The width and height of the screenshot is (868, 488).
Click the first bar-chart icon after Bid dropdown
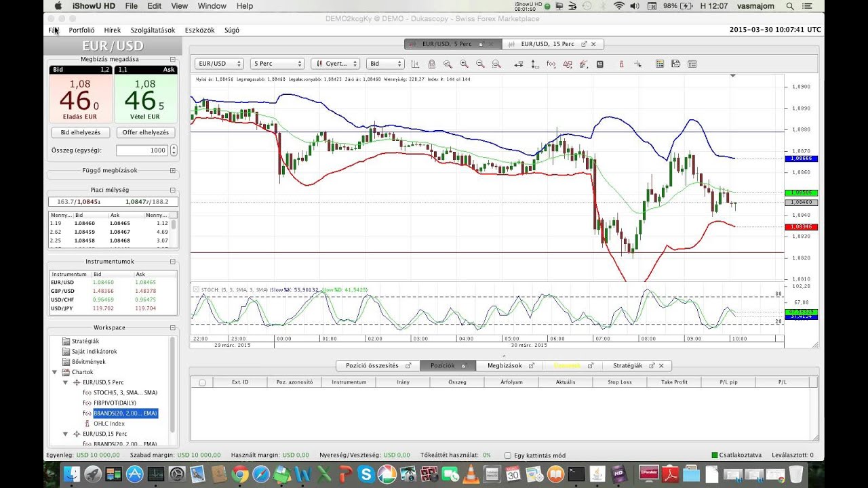point(415,64)
